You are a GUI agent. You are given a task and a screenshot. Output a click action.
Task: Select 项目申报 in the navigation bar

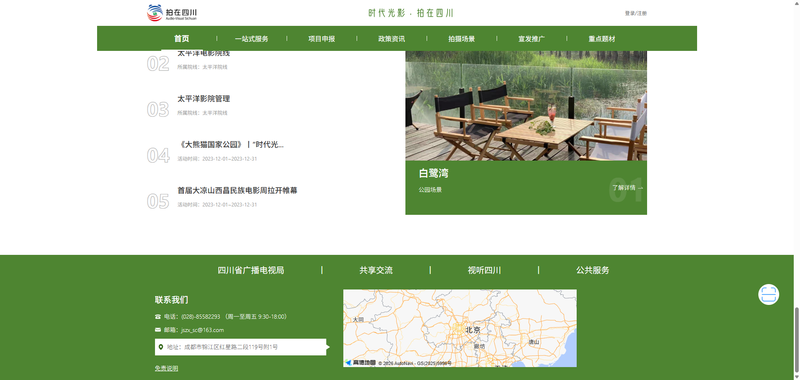click(x=321, y=39)
